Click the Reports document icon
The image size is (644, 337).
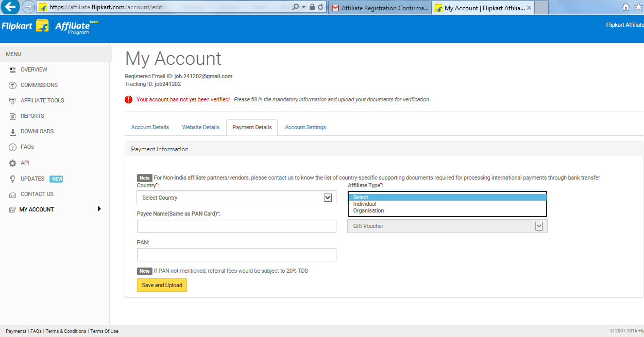pos(13,116)
